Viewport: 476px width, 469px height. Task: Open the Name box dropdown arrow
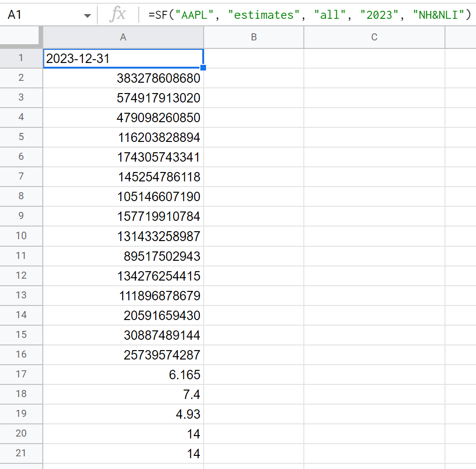pyautogui.click(x=87, y=16)
